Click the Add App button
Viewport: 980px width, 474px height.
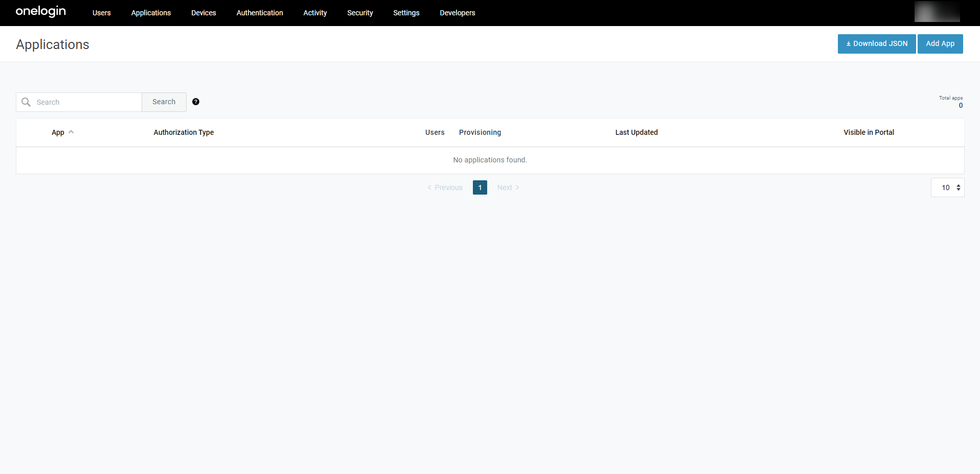pos(940,44)
